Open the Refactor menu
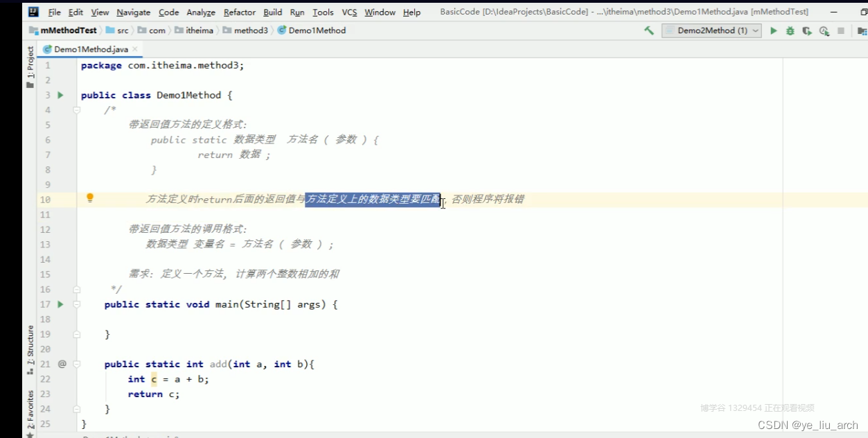Image resolution: width=868 pixels, height=438 pixels. click(240, 12)
